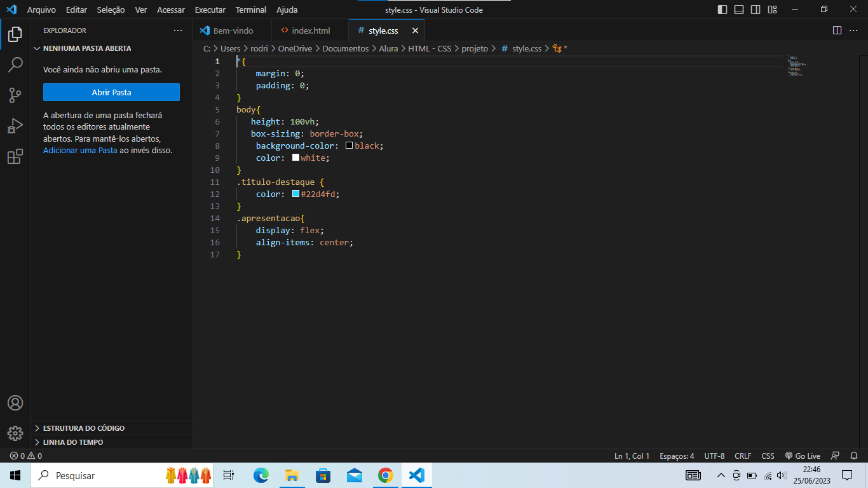Open Customize Layout icon
The image size is (868, 488).
pos(772,10)
